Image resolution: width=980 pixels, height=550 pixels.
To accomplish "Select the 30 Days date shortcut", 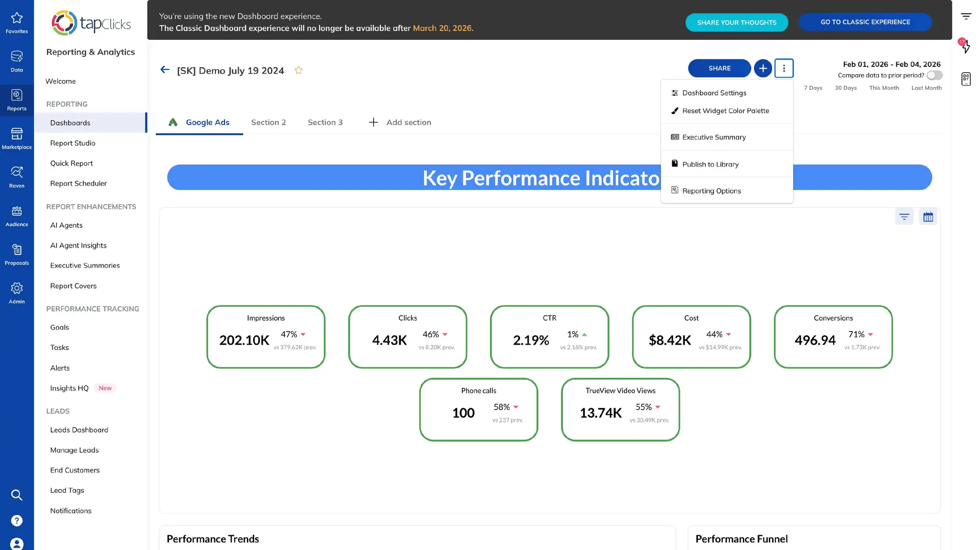I will (x=846, y=88).
